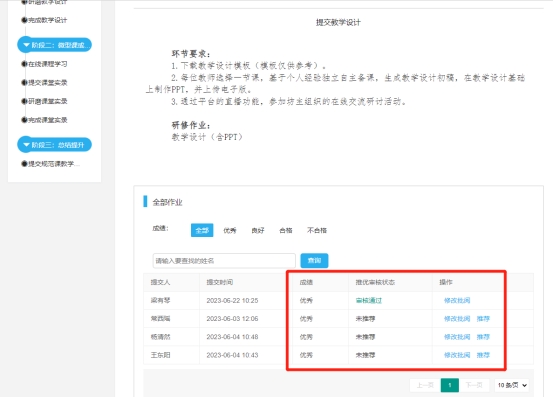554x397 pixels.
Task: Go to the next page with 下一页
Action: point(474,385)
